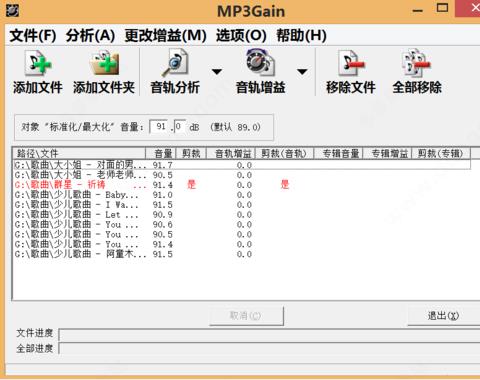The width and height of the screenshot is (480, 380).
Task: Open the 分析(A) menu
Action: (x=90, y=35)
